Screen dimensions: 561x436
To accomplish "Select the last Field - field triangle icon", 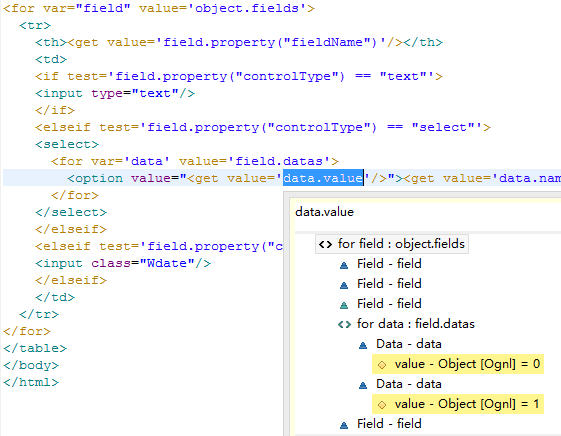I will point(344,425).
